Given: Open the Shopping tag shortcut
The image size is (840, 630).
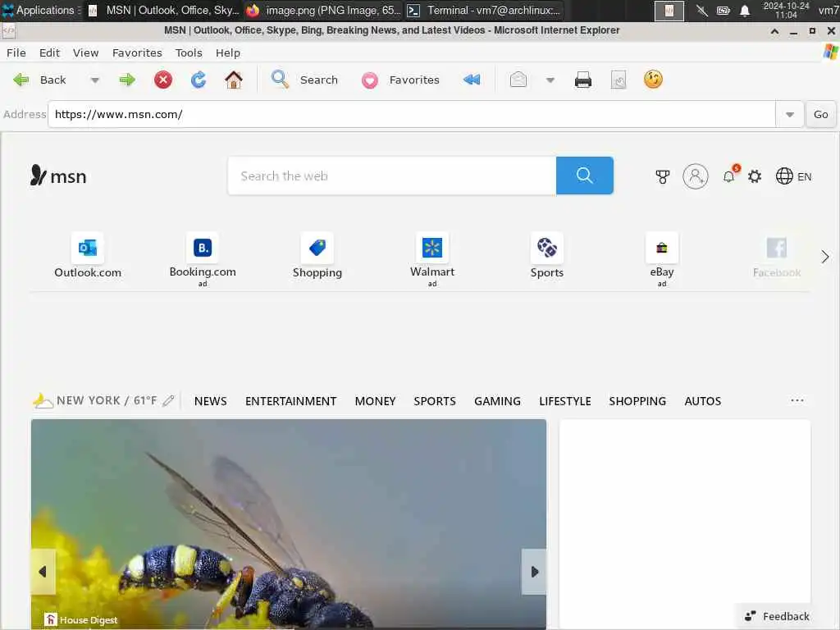Looking at the screenshot, I should point(317,256).
